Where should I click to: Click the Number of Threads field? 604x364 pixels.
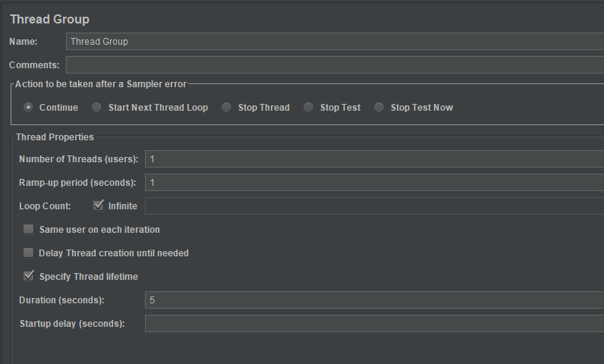pyautogui.click(x=373, y=159)
